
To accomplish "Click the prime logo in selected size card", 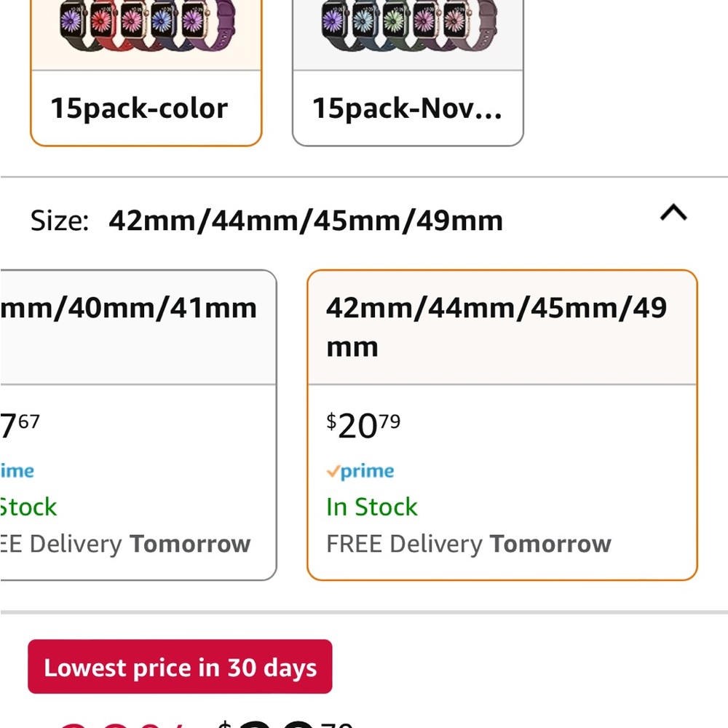I will click(x=360, y=471).
